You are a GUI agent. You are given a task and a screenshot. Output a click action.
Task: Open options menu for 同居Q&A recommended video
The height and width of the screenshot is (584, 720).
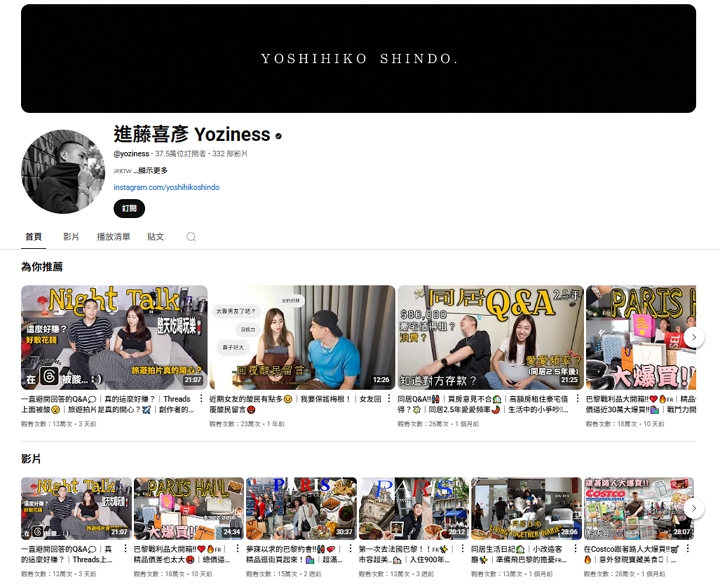578,399
